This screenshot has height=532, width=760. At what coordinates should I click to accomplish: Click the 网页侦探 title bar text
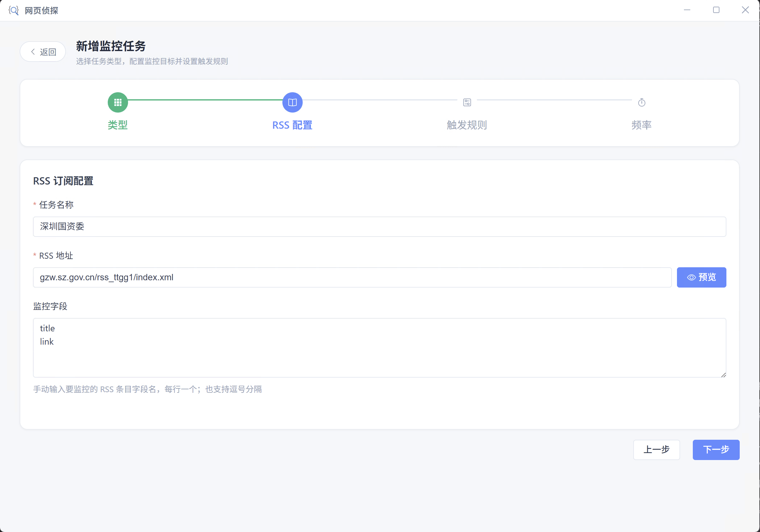pos(42,10)
